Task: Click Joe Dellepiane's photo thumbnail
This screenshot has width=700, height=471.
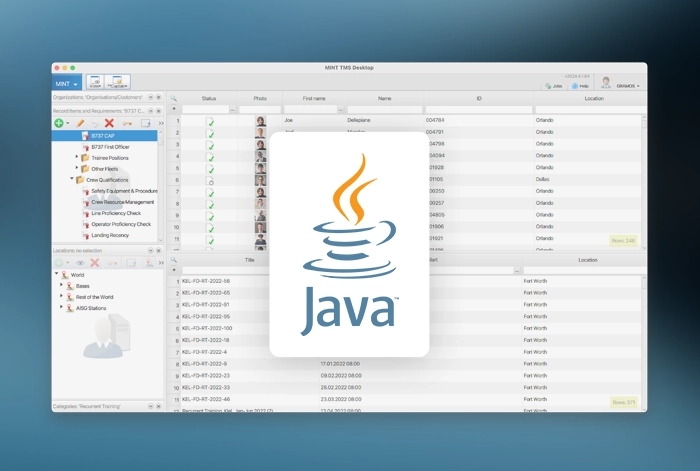Action: [260, 121]
